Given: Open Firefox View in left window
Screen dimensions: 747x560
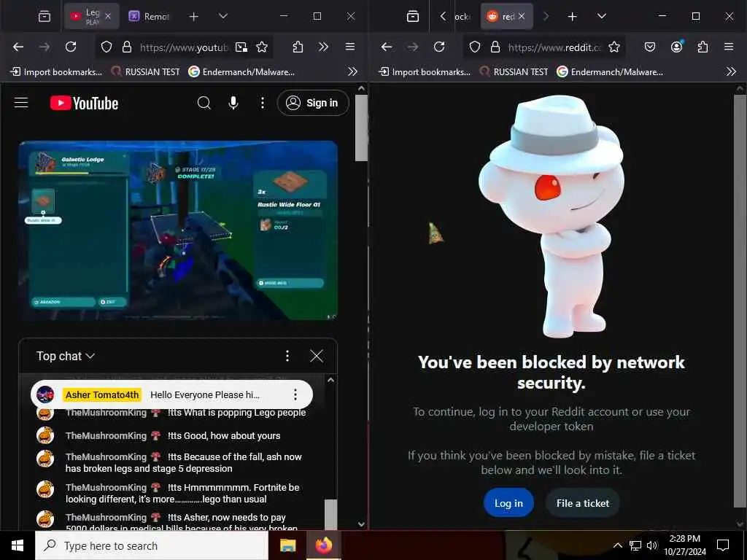Looking at the screenshot, I should click(44, 16).
